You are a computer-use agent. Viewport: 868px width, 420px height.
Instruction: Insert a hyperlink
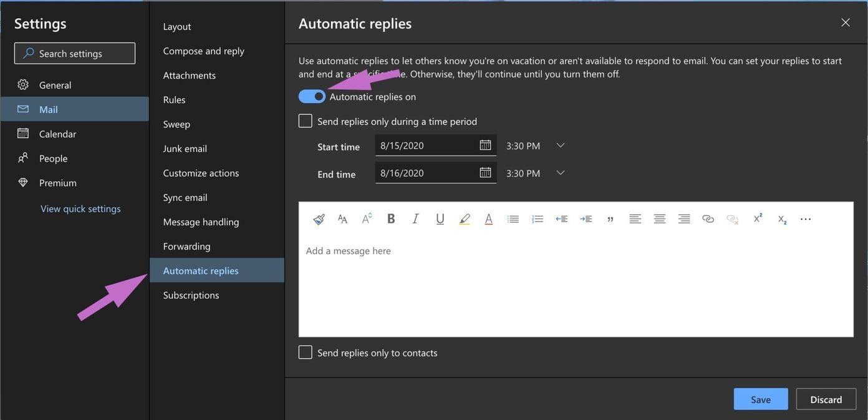[708, 219]
